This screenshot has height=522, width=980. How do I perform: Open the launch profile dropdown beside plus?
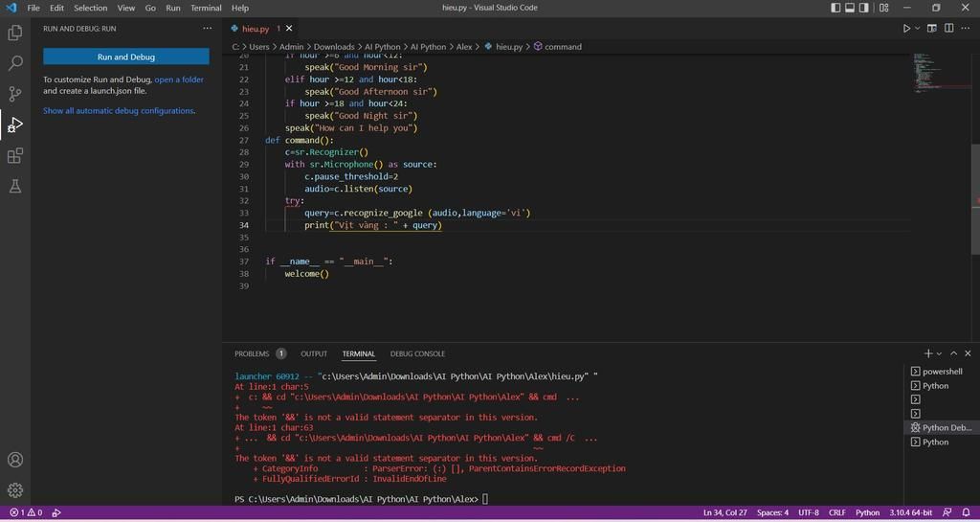tap(939, 353)
